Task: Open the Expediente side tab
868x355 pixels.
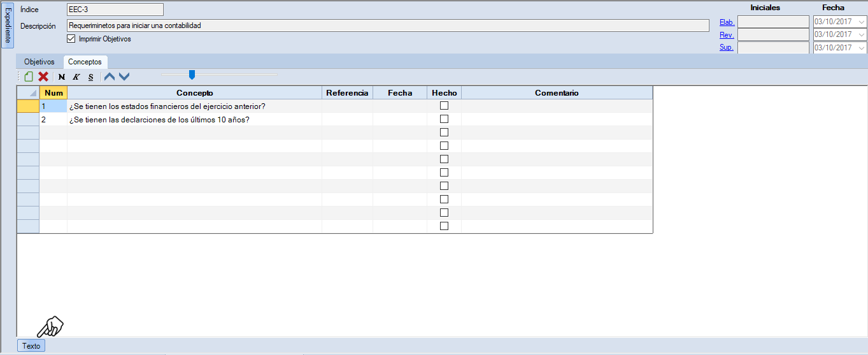Action: (8, 25)
